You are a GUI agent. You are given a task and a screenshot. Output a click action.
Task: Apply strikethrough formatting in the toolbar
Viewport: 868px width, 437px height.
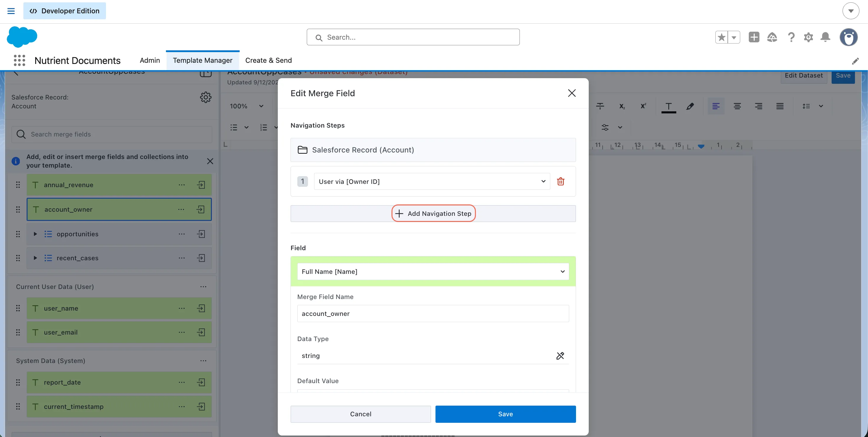[x=600, y=106]
